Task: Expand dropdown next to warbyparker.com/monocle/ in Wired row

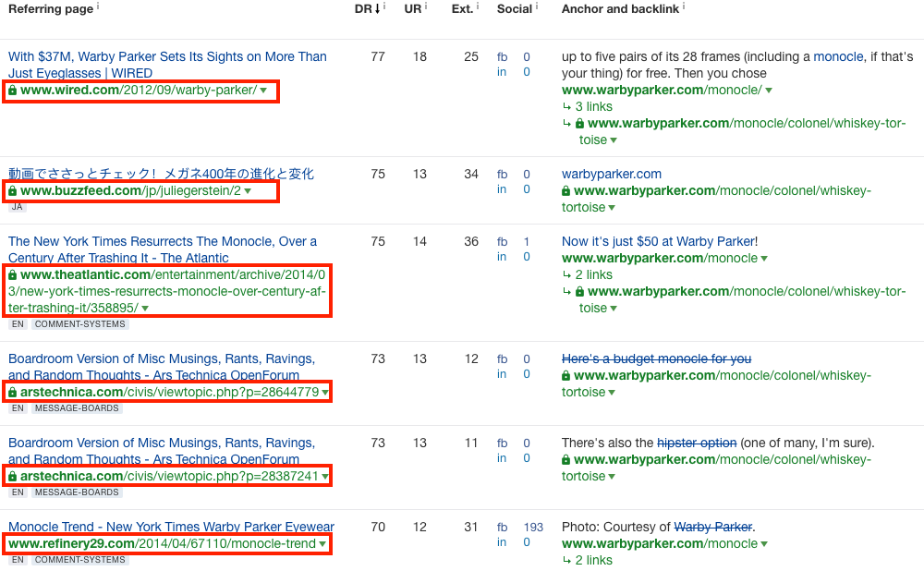Action: (x=769, y=91)
